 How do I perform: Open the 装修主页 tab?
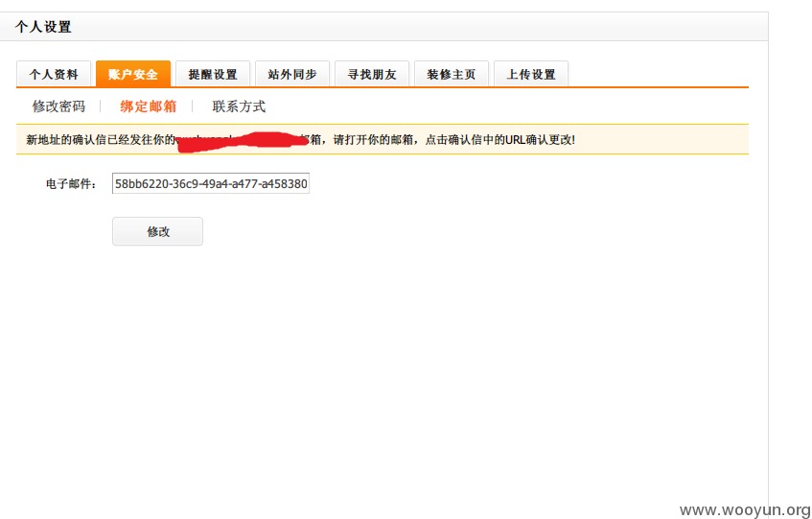point(452,74)
